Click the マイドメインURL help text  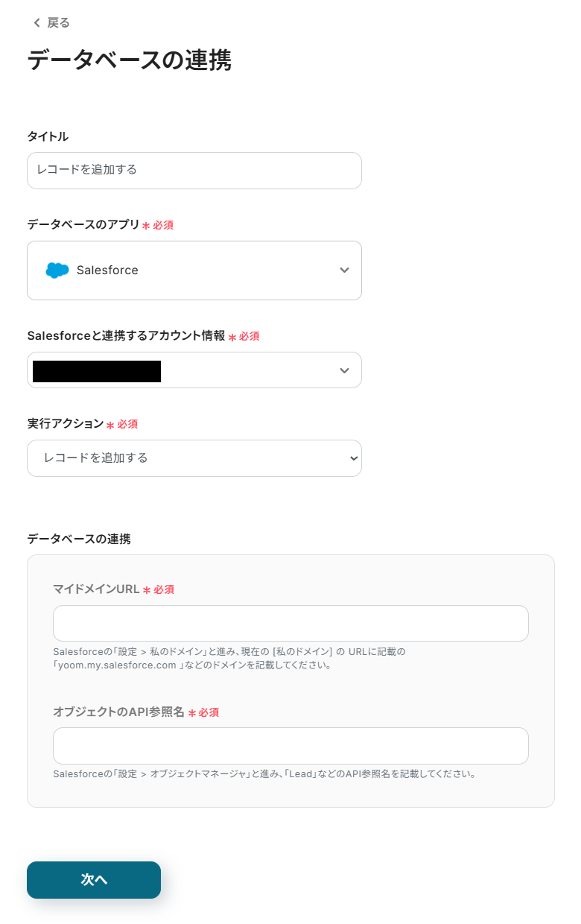click(x=229, y=658)
